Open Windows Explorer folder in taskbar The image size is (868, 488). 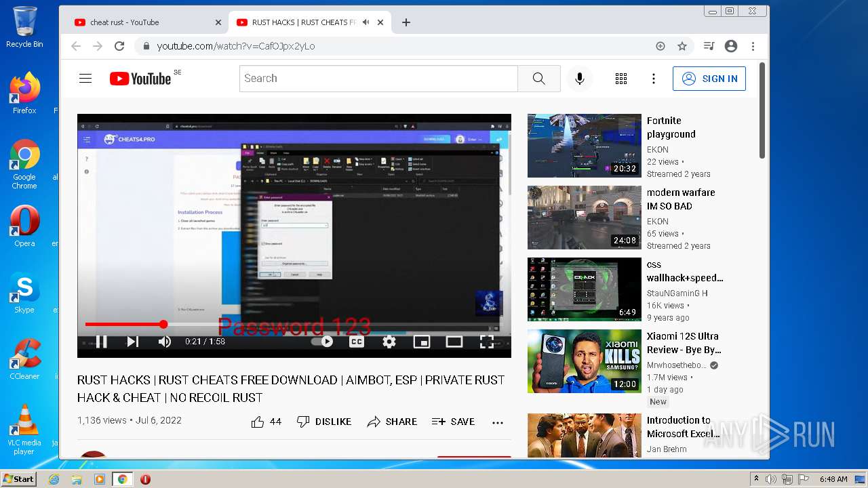tap(77, 479)
